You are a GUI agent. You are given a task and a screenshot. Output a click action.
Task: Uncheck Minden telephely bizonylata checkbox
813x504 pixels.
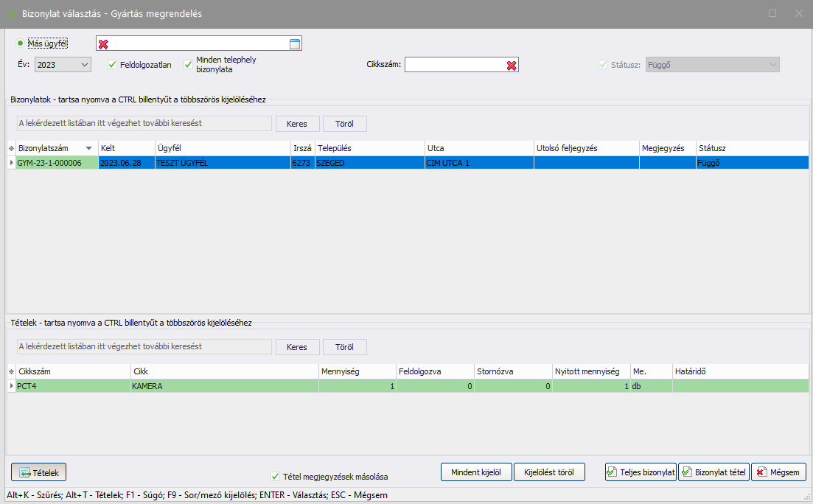(x=189, y=65)
